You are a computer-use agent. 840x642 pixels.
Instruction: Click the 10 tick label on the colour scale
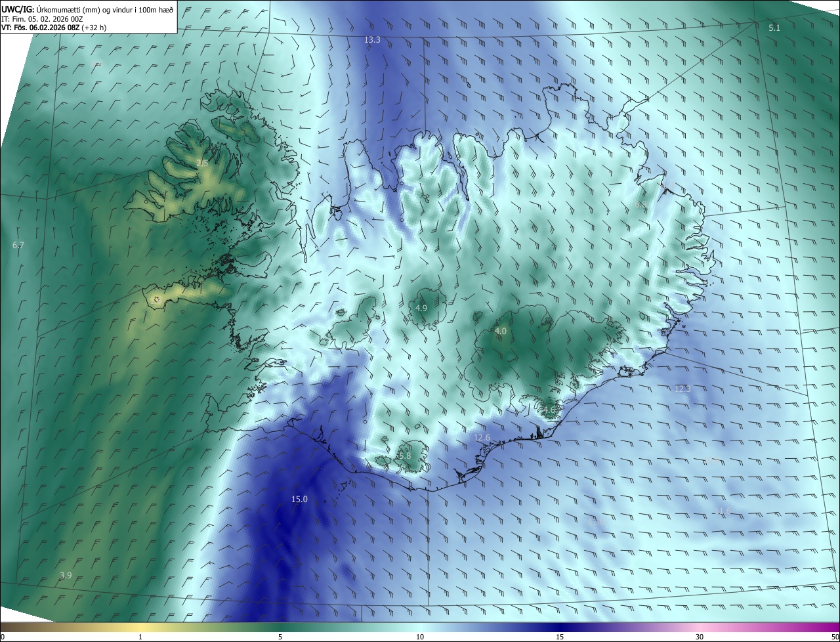coord(420,637)
